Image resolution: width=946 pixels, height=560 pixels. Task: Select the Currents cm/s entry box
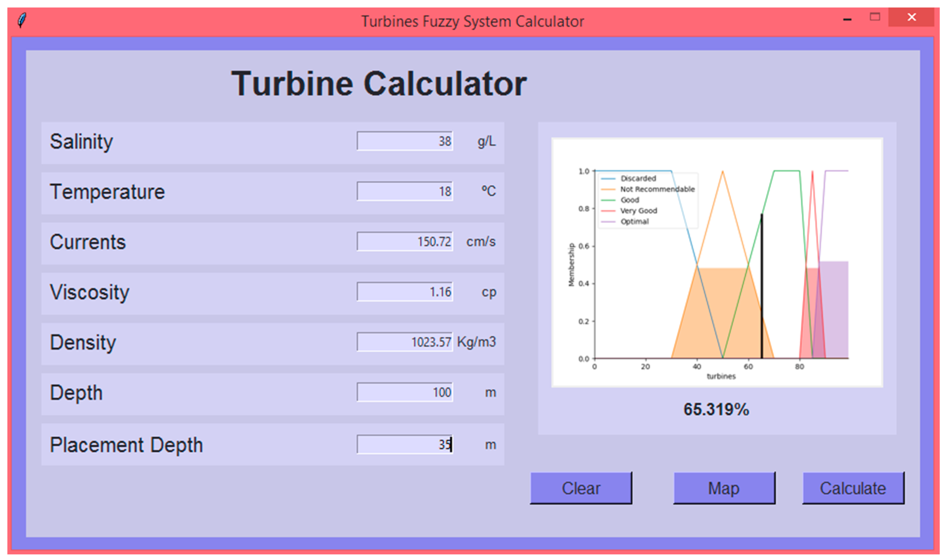404,241
